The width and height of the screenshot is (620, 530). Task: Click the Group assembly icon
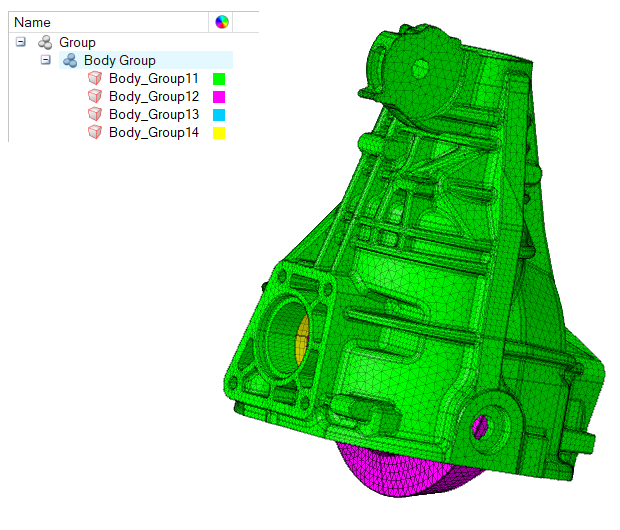(45, 42)
